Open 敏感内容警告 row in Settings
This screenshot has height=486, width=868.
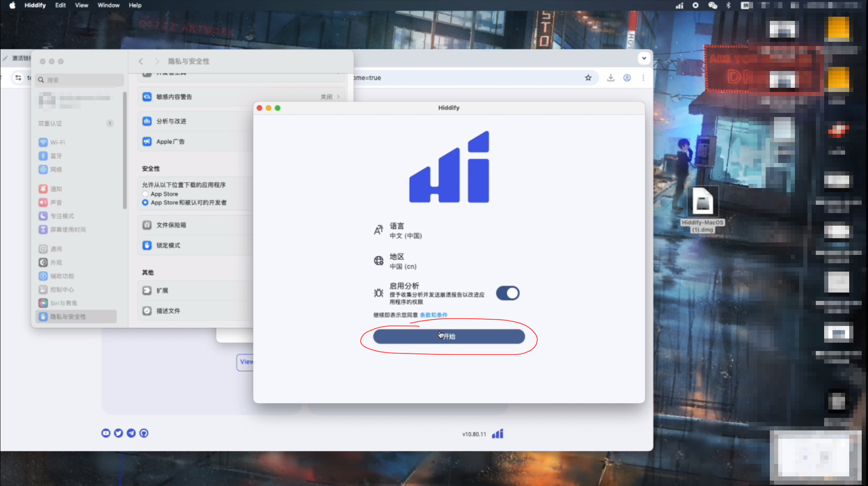pos(241,97)
